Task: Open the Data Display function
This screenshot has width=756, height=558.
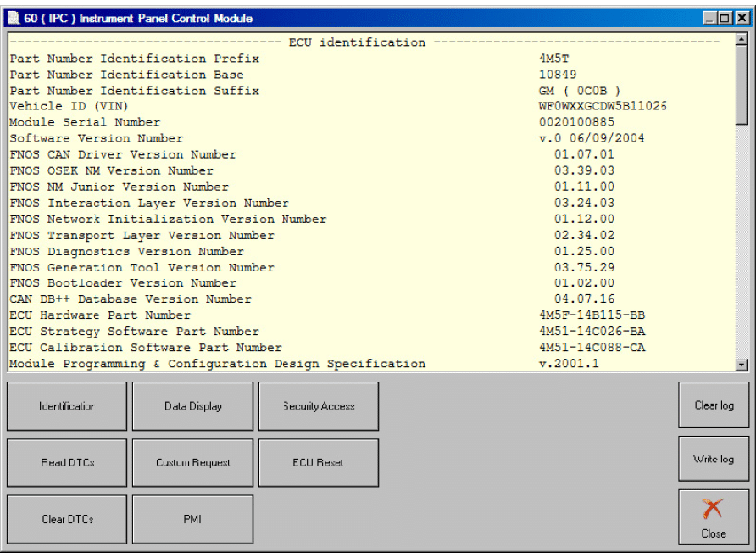Action: click(193, 406)
